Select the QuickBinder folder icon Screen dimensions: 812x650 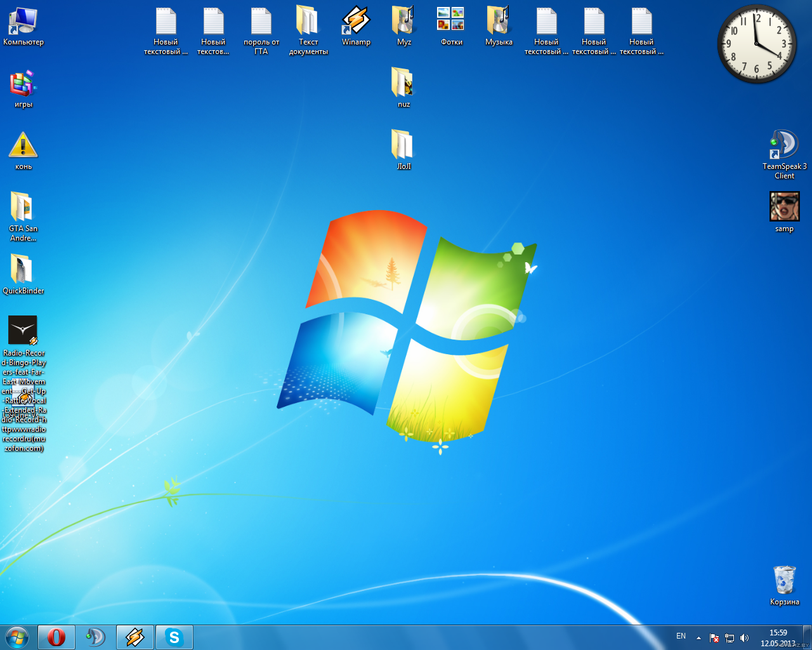23,274
